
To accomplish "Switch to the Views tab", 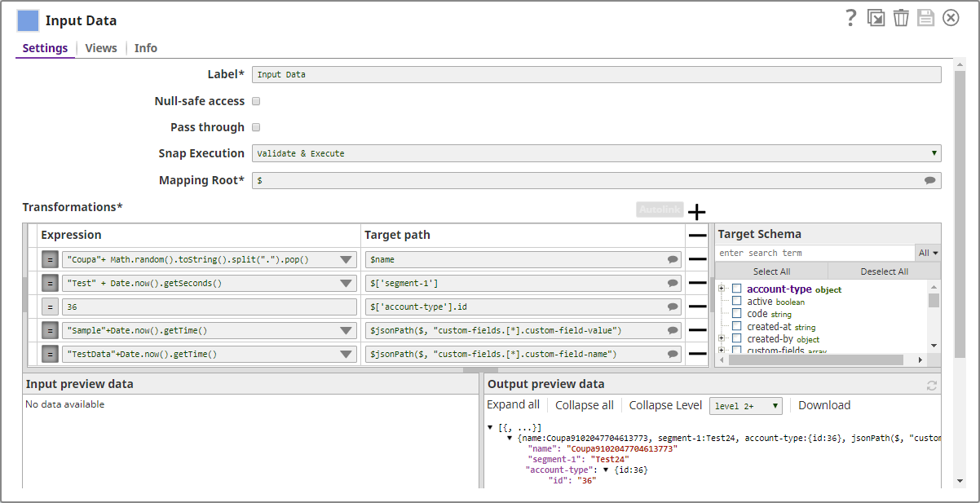I will coord(101,48).
